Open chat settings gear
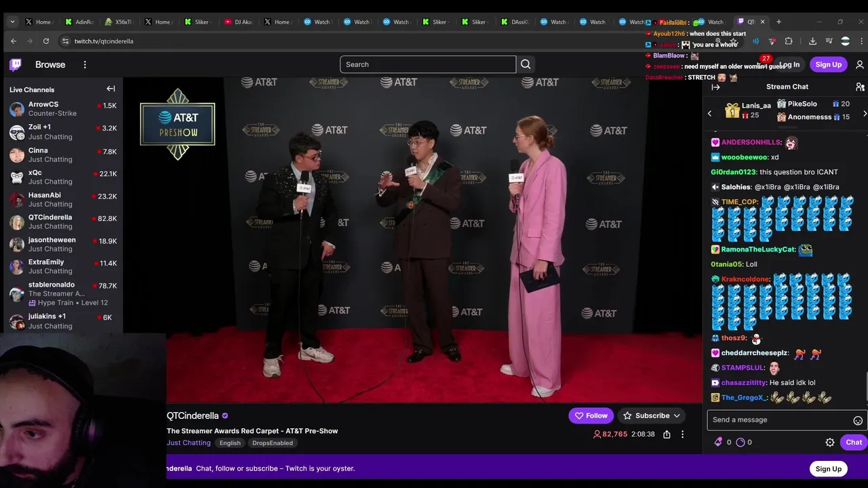This screenshot has height=488, width=868. click(830, 442)
